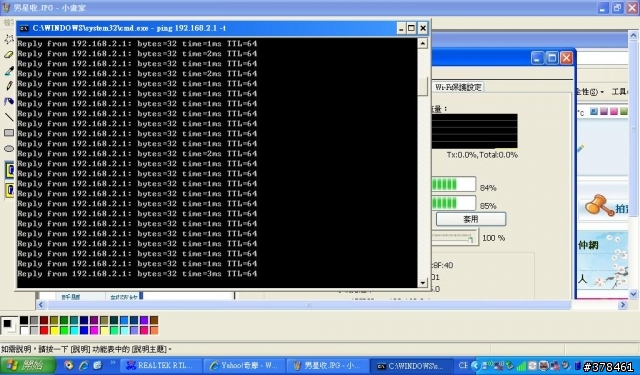The image size is (640, 375).
Task: Switch to C:\WINDOWS cmd taskbar button
Action: point(412,366)
